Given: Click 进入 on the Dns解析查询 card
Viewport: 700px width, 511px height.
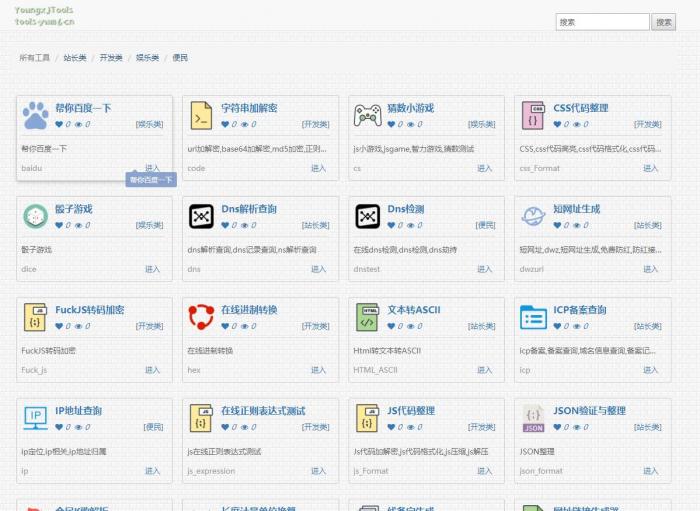Looking at the screenshot, I should click(318, 269).
